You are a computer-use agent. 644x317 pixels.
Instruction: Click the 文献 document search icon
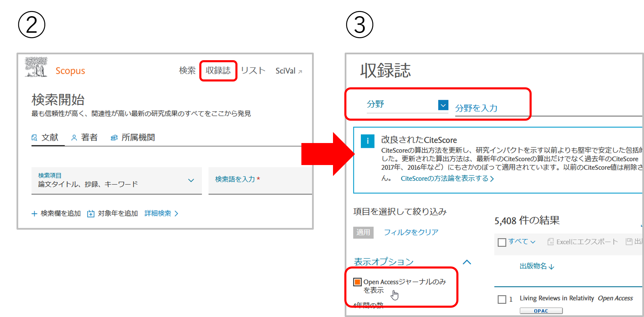pyautogui.click(x=34, y=138)
